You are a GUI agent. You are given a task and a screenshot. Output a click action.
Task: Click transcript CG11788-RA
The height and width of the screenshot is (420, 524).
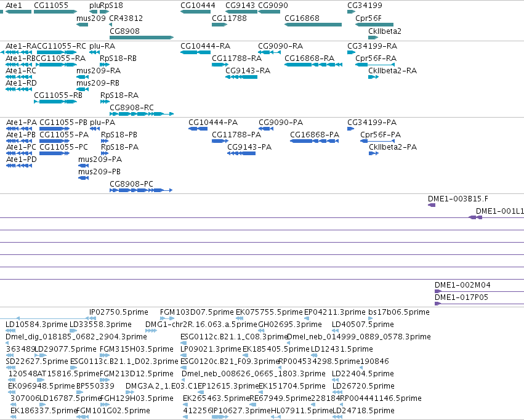tap(220, 65)
